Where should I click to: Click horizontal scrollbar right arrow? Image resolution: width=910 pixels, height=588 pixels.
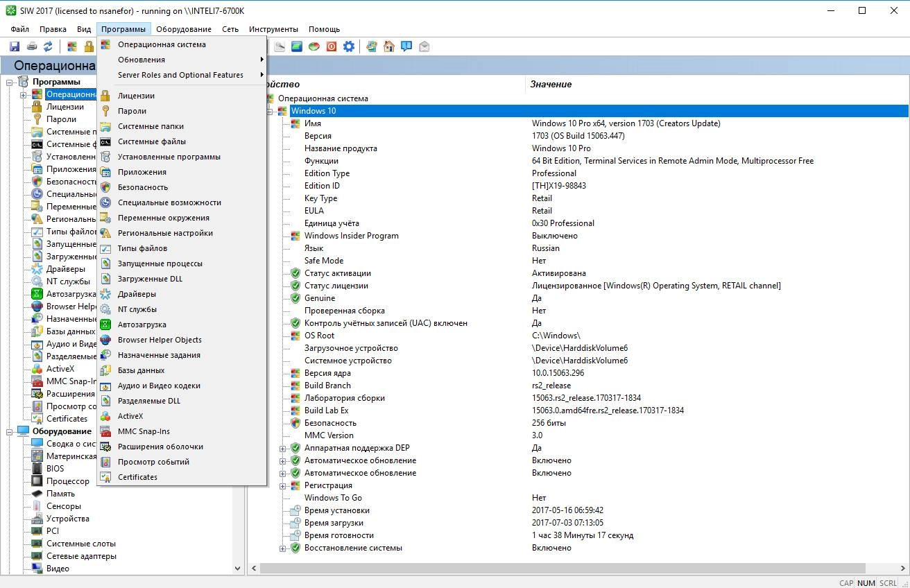pyautogui.click(x=902, y=568)
